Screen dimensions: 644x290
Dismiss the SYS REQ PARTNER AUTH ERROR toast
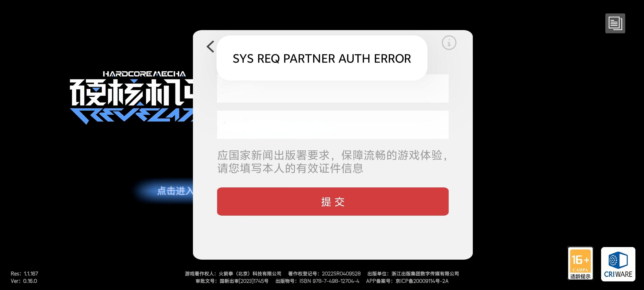click(322, 58)
